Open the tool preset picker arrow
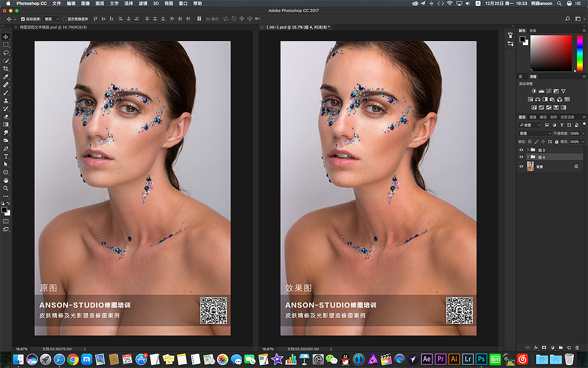This screenshot has width=588, height=368. pos(15,19)
